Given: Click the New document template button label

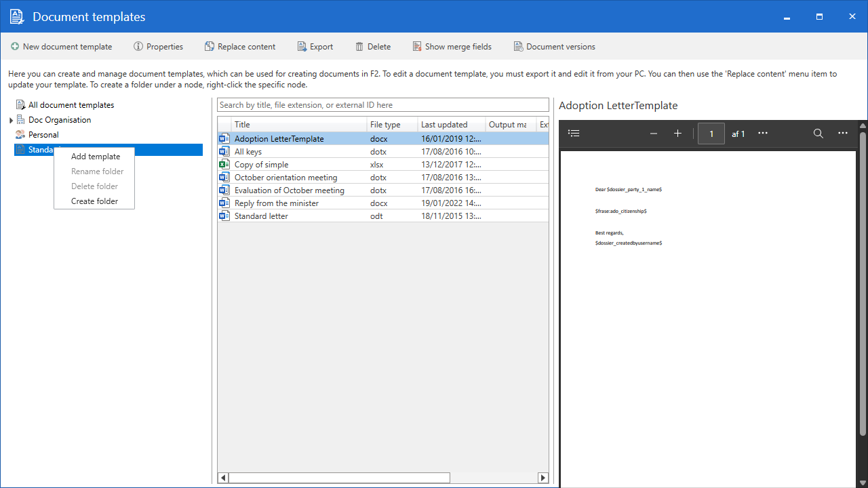Looking at the screenshot, I should pos(67,47).
